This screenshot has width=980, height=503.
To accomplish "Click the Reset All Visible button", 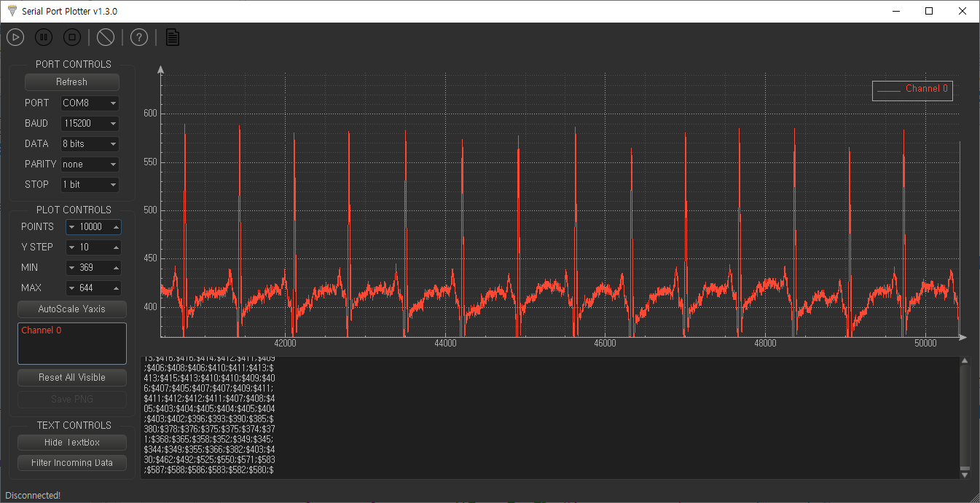I will click(71, 377).
